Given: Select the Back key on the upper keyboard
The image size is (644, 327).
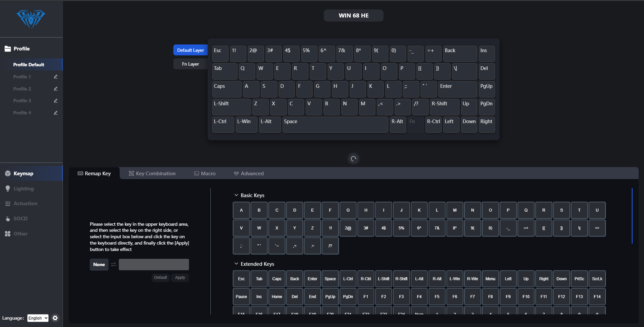Looking at the screenshot, I should (460, 54).
